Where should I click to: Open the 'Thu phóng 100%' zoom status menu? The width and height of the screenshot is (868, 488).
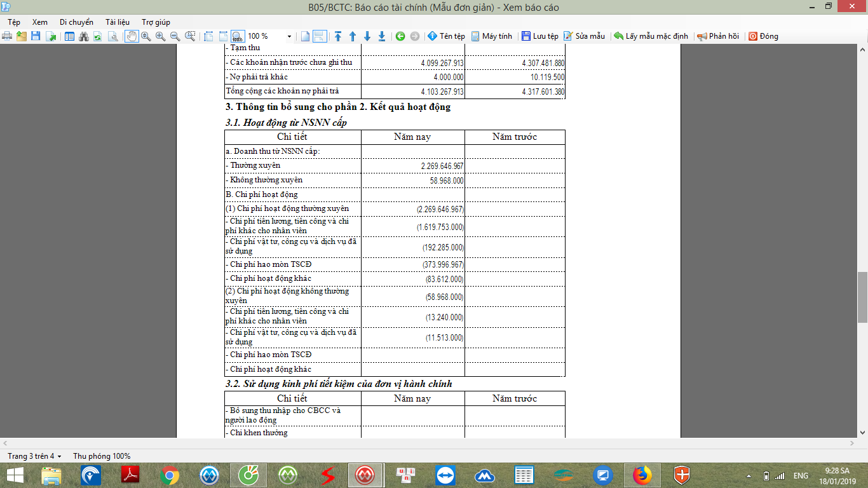click(x=102, y=456)
